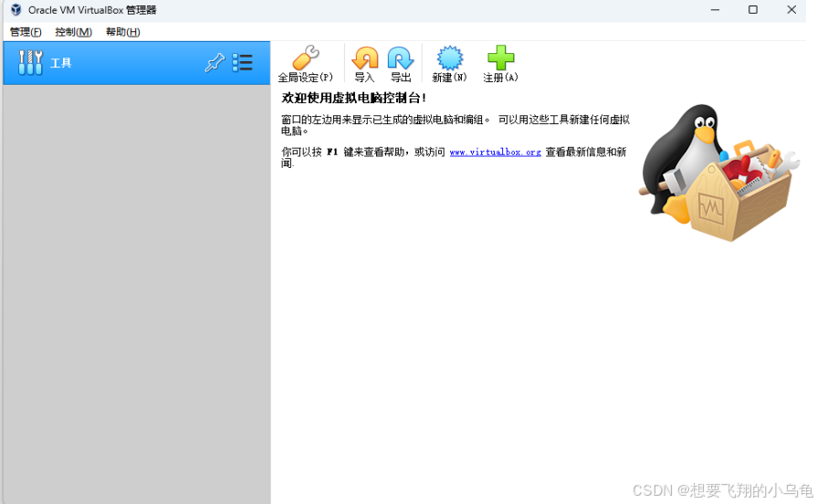Viewport: 817px width, 504px height.
Task: Click the welcome heading 欢迎使用虚拟电脑控制台!
Action: click(354, 98)
